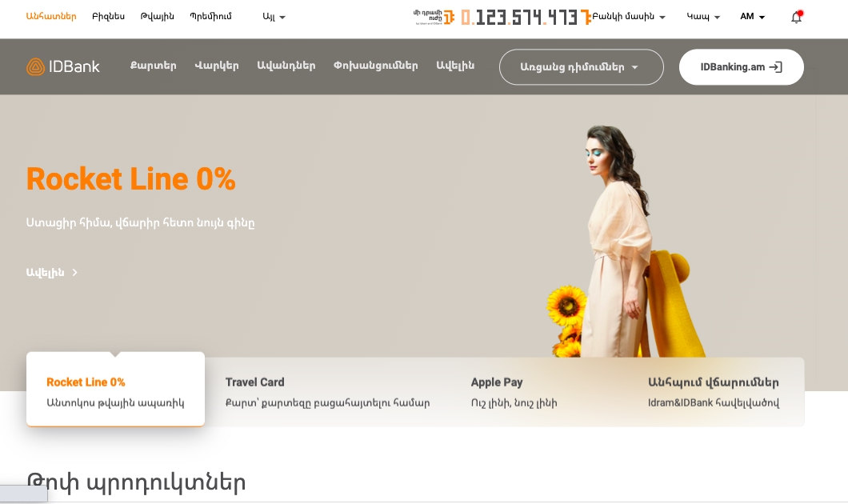Click the dram counter banner icon
The width and height of the screenshot is (848, 504).
[x=434, y=17]
